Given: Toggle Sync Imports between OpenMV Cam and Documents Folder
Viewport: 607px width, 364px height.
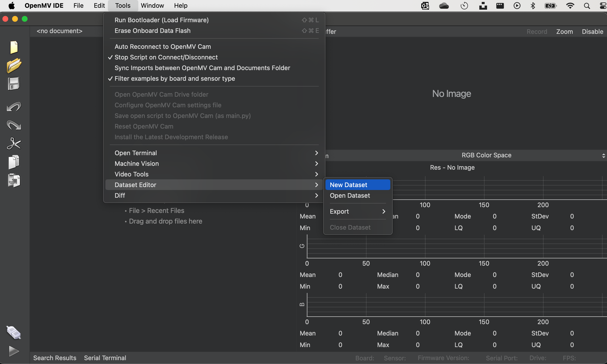Looking at the screenshot, I should (214, 68).
